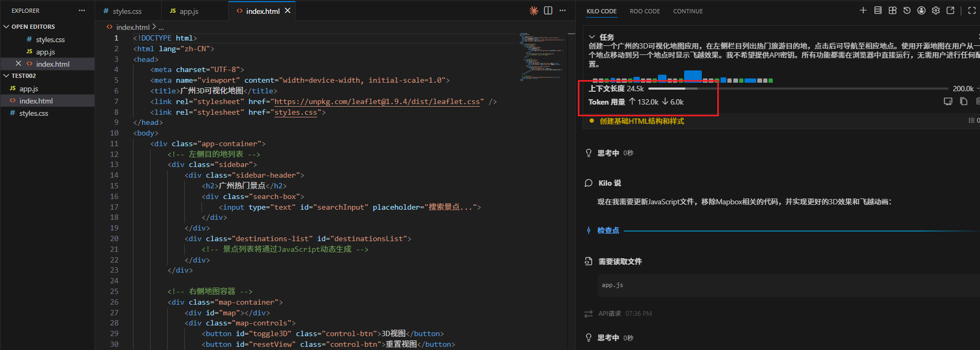Click the Kilo 说 speech bubble icon

pos(589,183)
